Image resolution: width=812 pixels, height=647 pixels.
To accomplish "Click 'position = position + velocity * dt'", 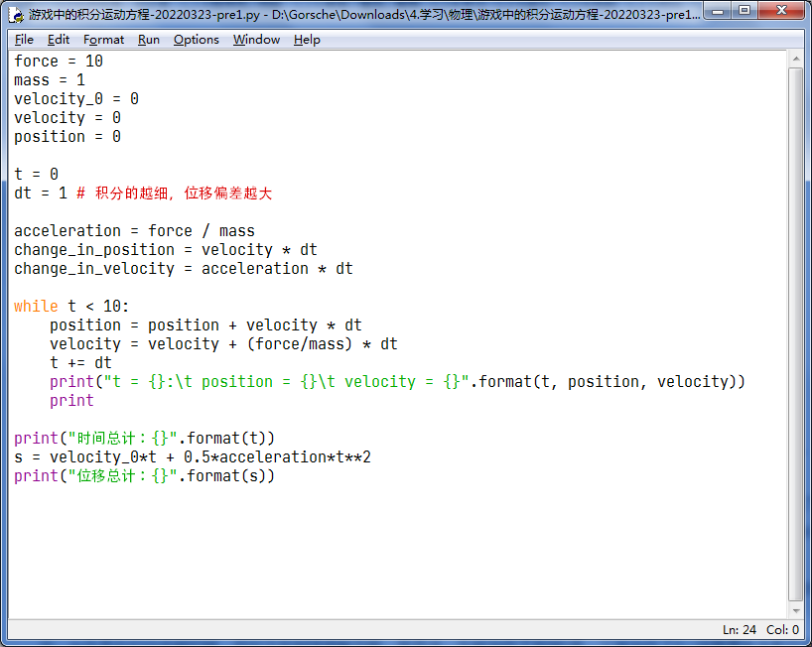I will (x=205, y=325).
